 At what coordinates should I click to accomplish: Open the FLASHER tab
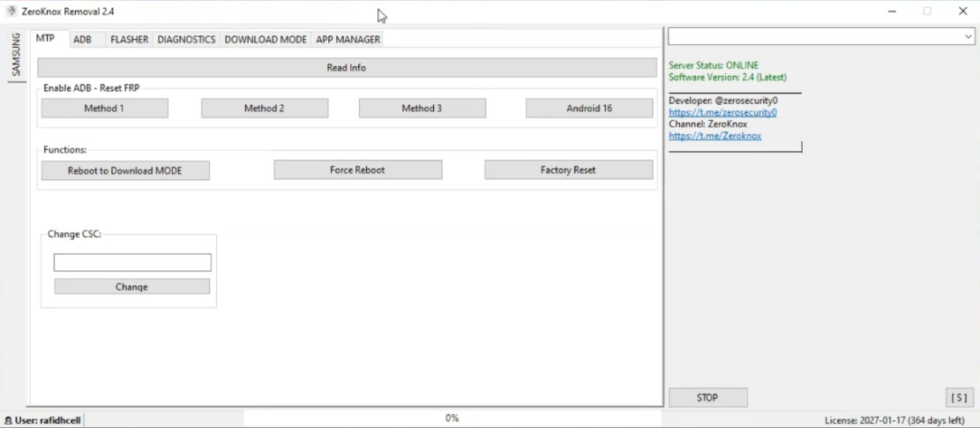129,40
